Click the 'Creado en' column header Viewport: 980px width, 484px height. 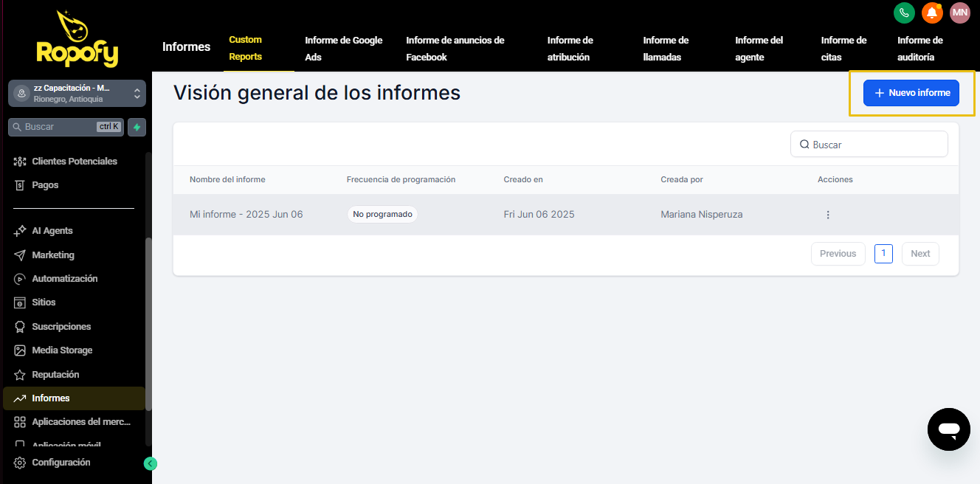(523, 179)
